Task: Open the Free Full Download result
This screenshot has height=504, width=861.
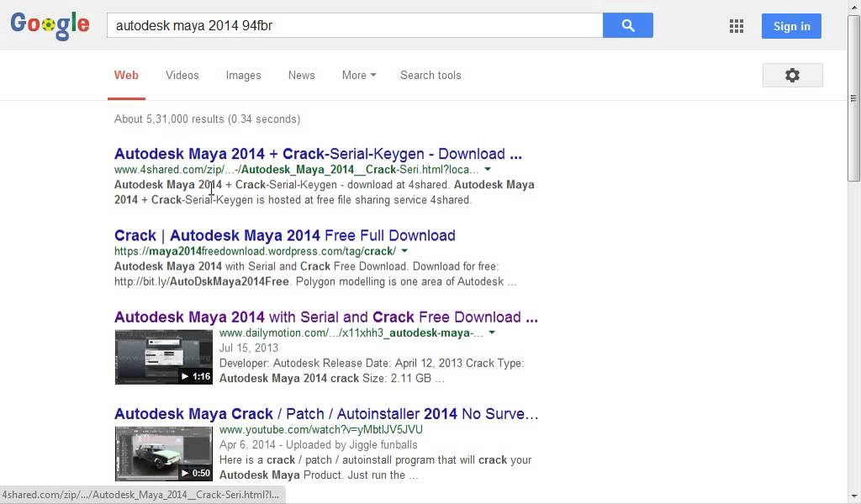Action: pyautogui.click(x=284, y=235)
